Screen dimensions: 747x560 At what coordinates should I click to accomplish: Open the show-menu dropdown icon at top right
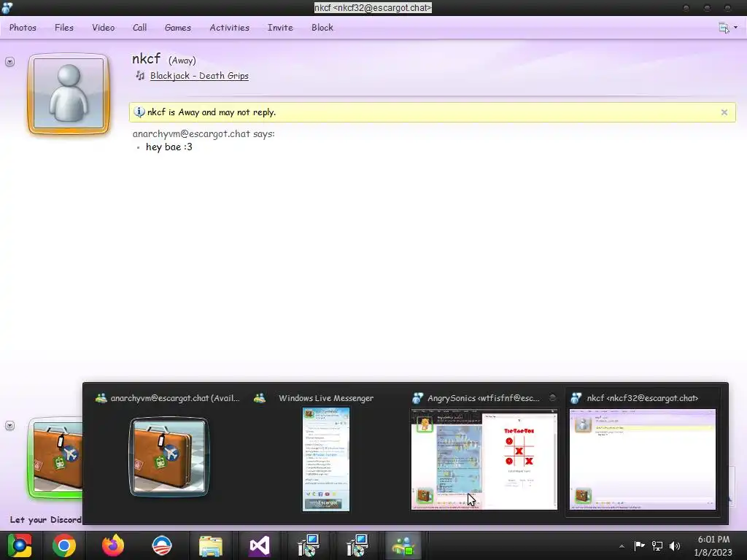click(727, 28)
